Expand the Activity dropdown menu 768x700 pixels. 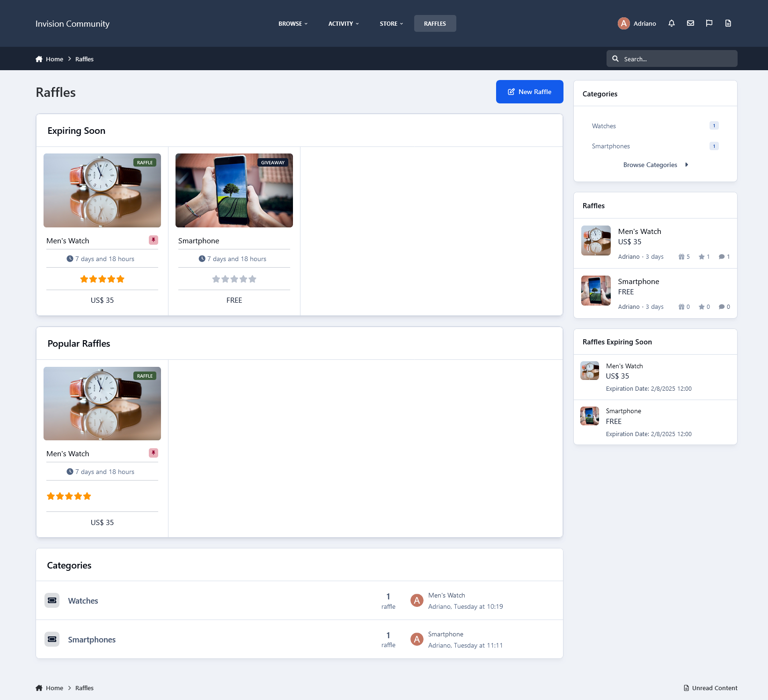coord(344,23)
